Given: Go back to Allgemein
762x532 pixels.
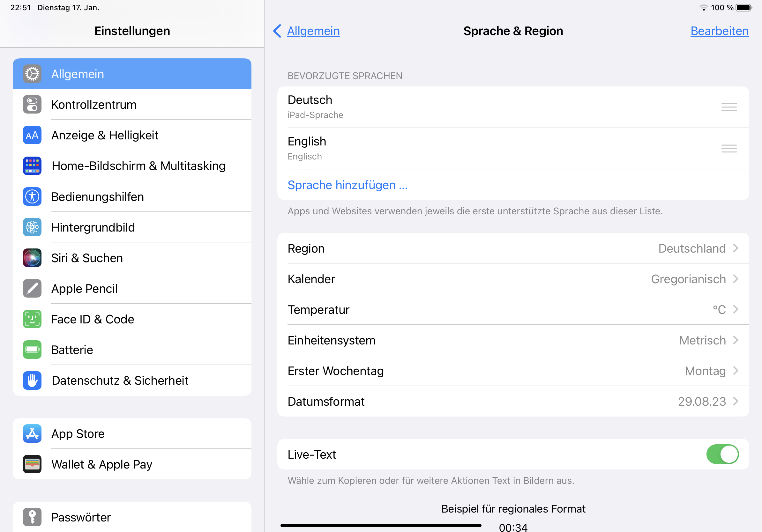Looking at the screenshot, I should point(306,31).
